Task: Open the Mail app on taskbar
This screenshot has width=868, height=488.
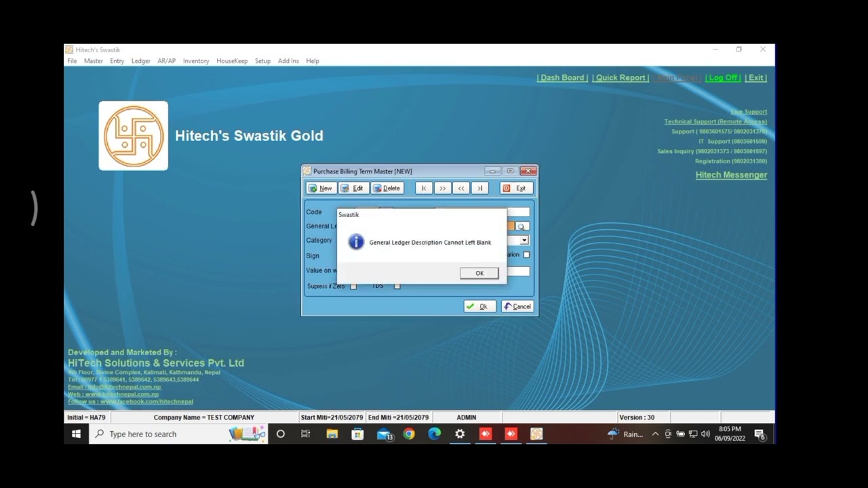Action: (384, 434)
